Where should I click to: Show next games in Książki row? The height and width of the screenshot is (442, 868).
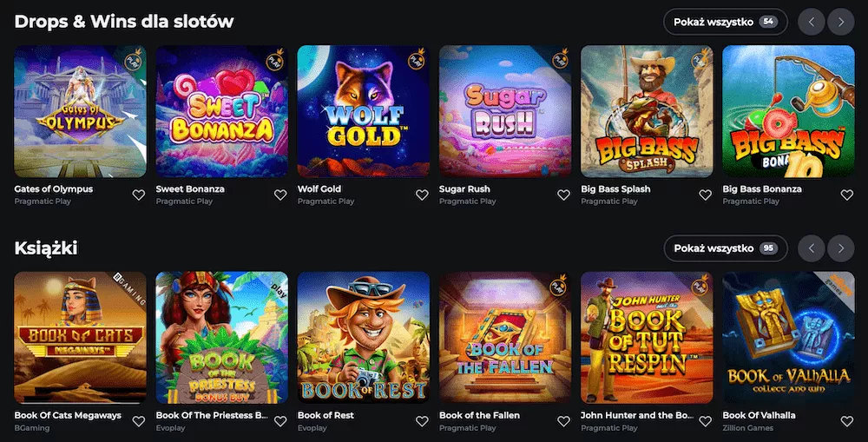840,248
